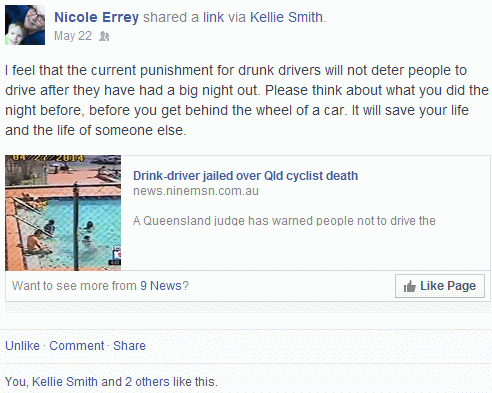Open Kellie Smith in the likes list
492x393 pixels.
tap(65, 382)
